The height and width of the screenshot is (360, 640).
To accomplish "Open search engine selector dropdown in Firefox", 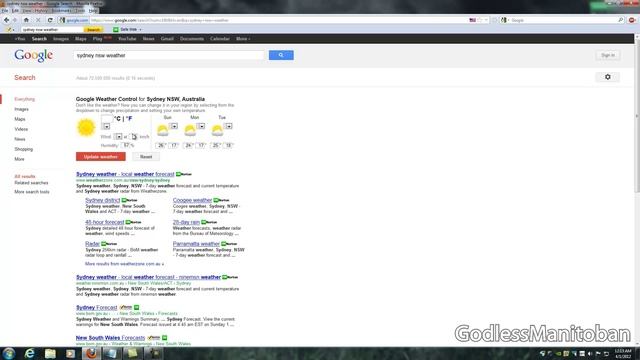I will pos(505,20).
